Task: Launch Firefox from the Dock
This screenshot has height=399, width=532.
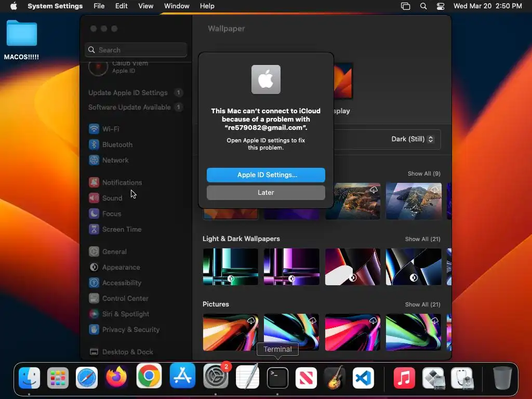Action: pyautogui.click(x=116, y=377)
